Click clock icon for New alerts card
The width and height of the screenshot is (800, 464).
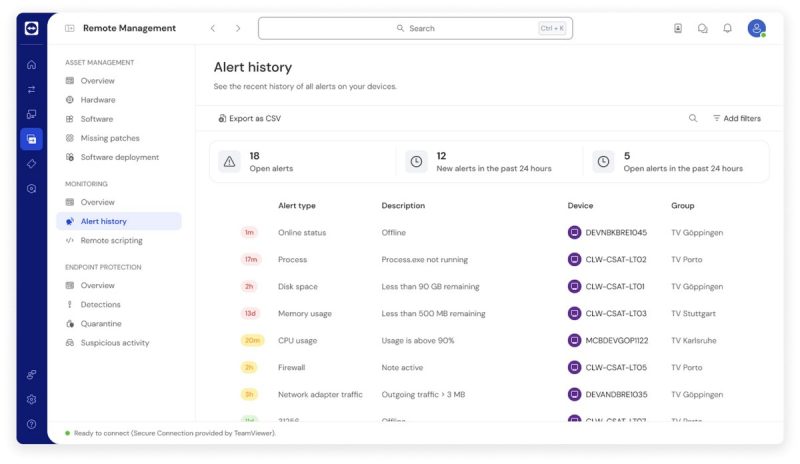tap(416, 162)
